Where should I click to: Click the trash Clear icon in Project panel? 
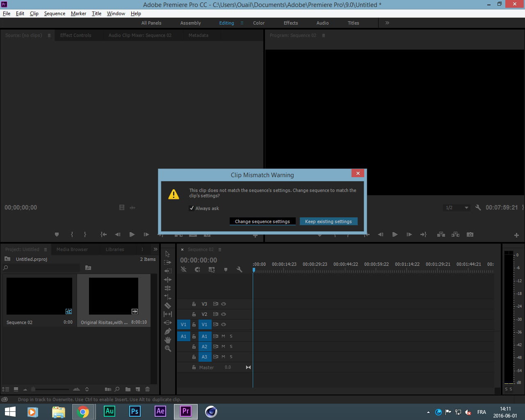tap(148, 389)
